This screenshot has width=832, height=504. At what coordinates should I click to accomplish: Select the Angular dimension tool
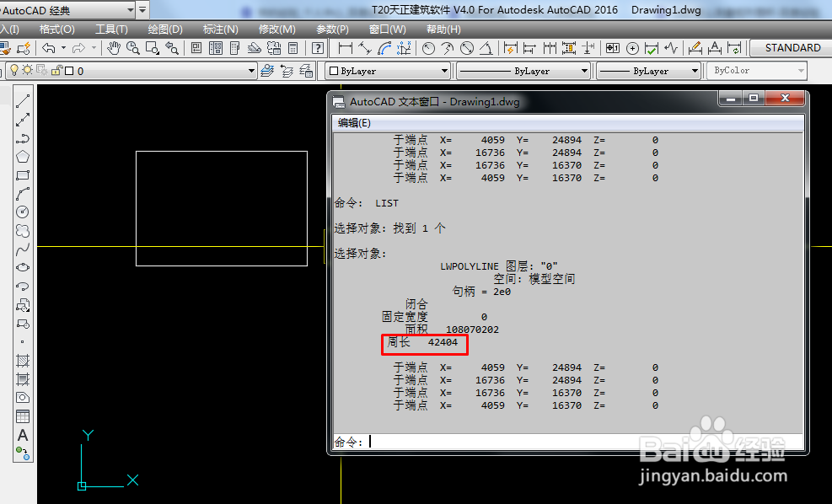click(486, 48)
